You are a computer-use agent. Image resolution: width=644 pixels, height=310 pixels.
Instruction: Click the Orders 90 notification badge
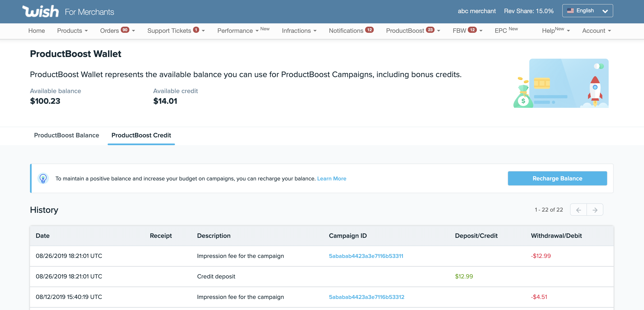pyautogui.click(x=125, y=30)
